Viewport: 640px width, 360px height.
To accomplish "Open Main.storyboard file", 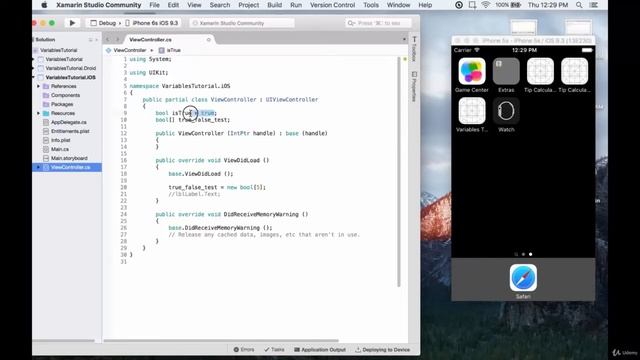I will [69, 158].
